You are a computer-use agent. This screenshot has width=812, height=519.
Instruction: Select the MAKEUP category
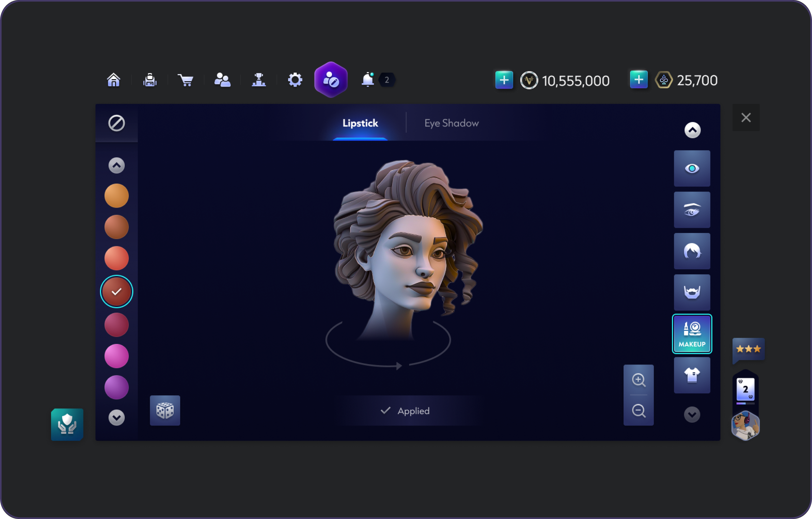(692, 334)
